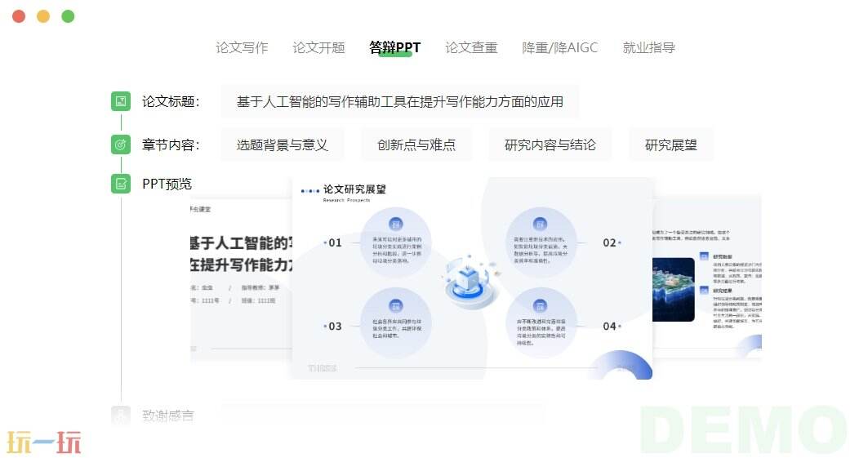The height and width of the screenshot is (458, 868).
Task: Click the PPT预览 label
Action: (x=167, y=184)
